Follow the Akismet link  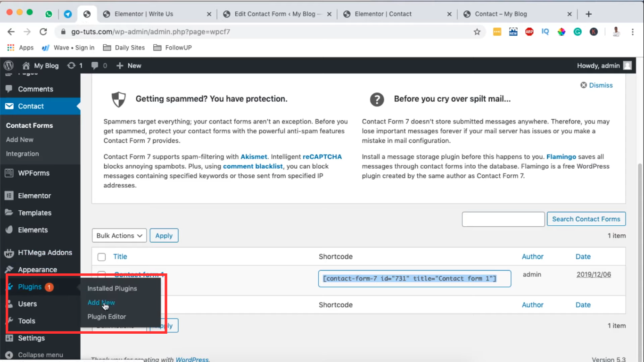(254, 156)
